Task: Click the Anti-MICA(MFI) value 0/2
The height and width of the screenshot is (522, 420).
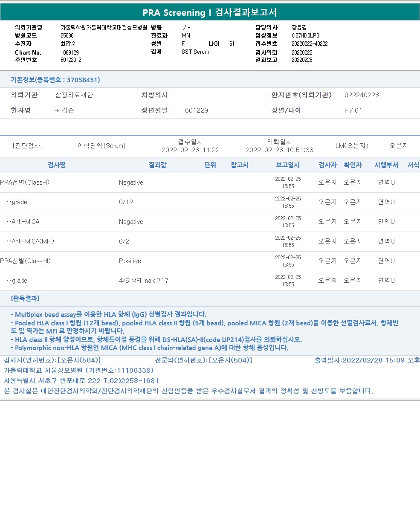Action: click(124, 241)
